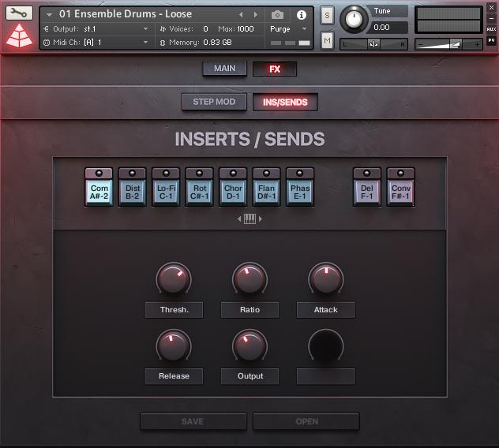Toggle the Com power LED
This screenshot has width=499, height=448.
(99, 174)
